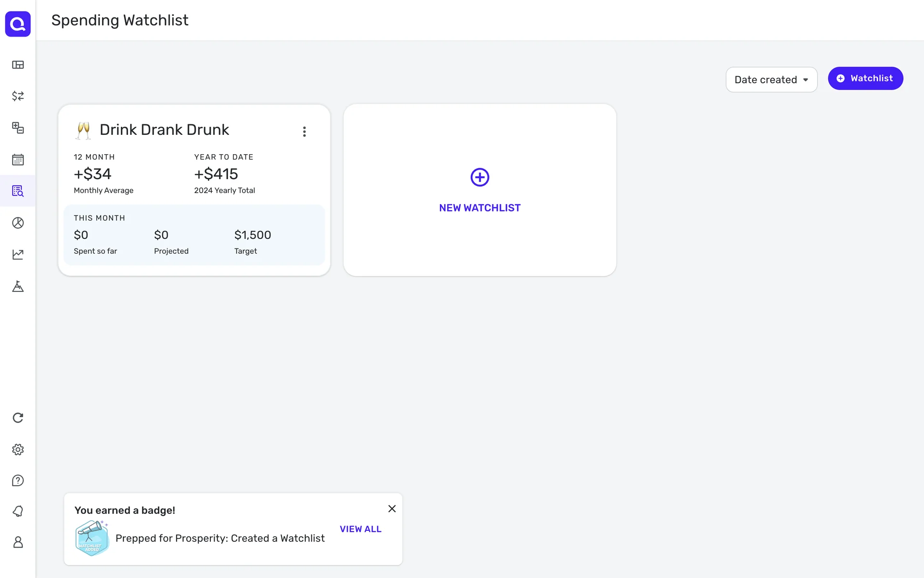Click the refresh accounts sidebar icon
Viewport: 924px width, 578px height.
coord(18,418)
